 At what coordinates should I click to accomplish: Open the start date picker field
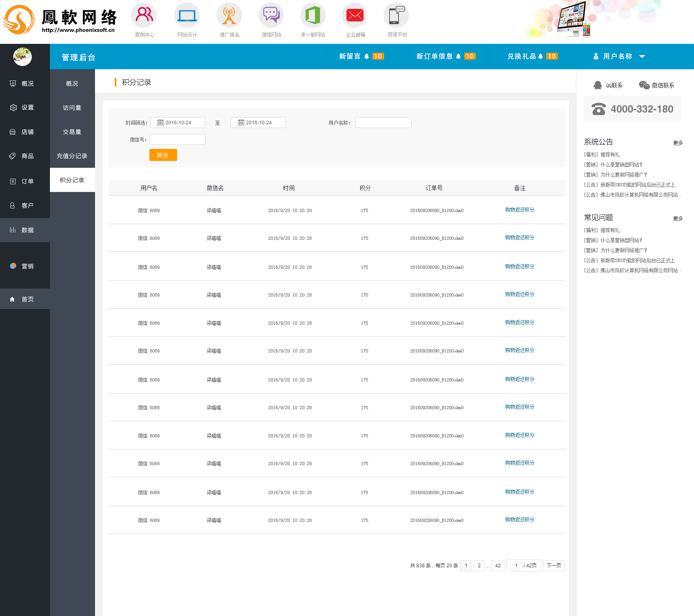pos(178,123)
